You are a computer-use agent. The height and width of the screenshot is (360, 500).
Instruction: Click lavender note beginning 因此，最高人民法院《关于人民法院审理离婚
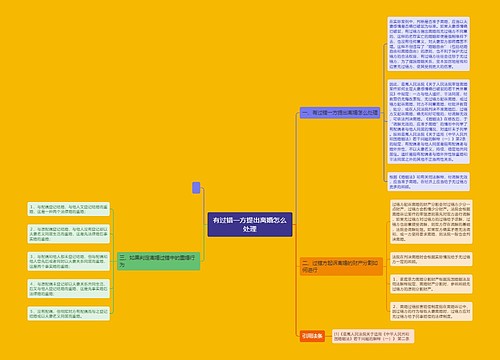coord(428,121)
